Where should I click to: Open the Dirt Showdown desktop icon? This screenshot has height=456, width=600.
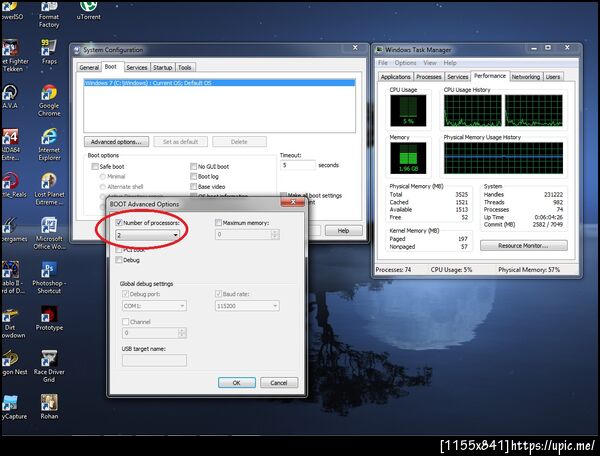coord(12,322)
